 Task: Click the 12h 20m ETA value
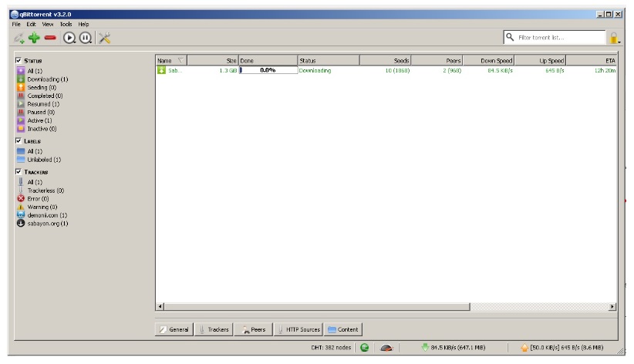click(605, 70)
